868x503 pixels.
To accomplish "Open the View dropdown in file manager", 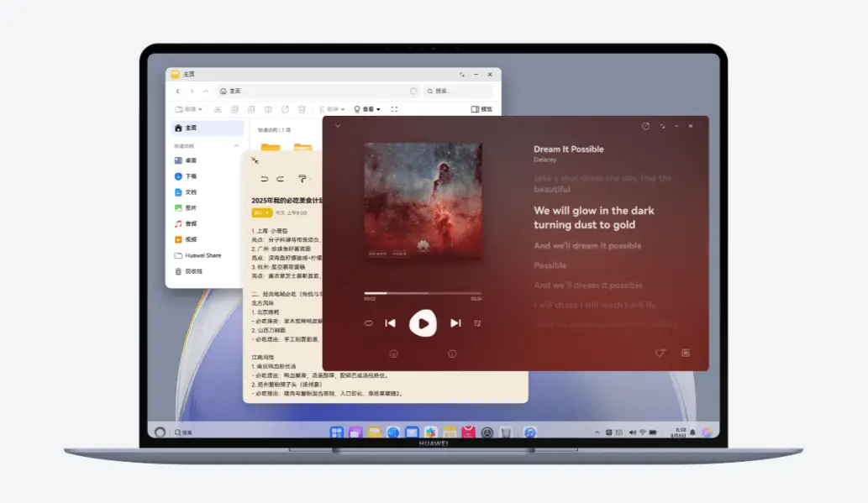I will 367,109.
